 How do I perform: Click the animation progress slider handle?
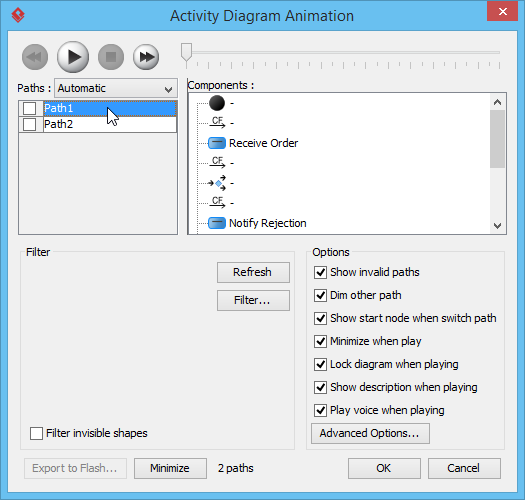point(186,52)
